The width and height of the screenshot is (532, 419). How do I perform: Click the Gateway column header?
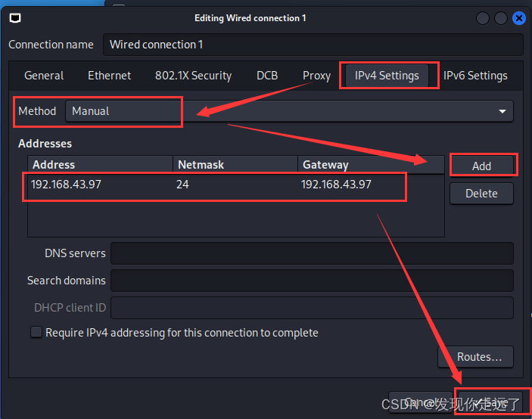click(x=371, y=165)
